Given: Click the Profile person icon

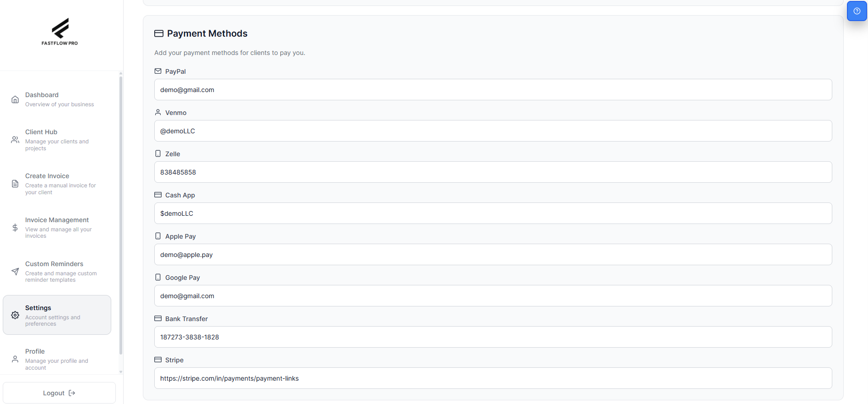Looking at the screenshot, I should (15, 359).
